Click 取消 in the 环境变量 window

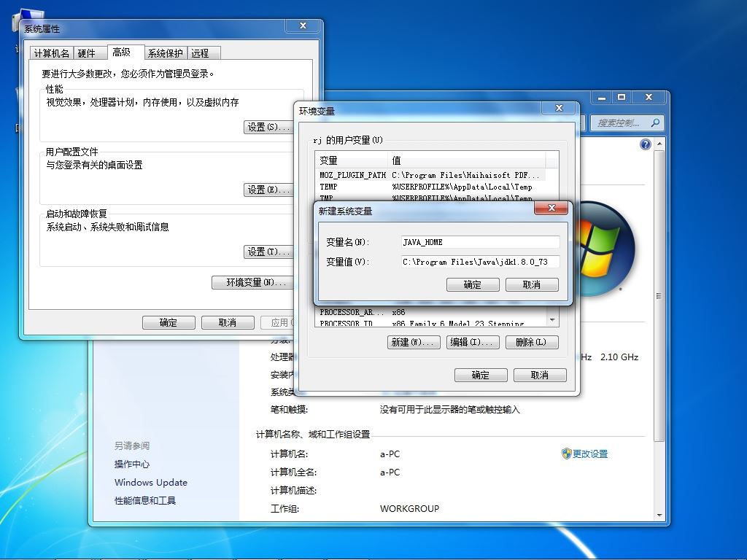[540, 376]
